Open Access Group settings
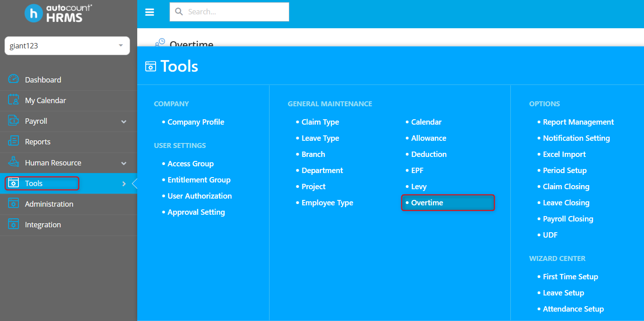The image size is (644, 321). 191,164
